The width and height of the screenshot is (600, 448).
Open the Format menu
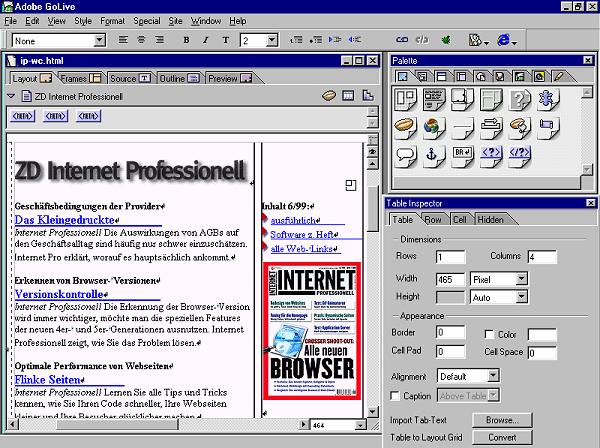coord(112,21)
